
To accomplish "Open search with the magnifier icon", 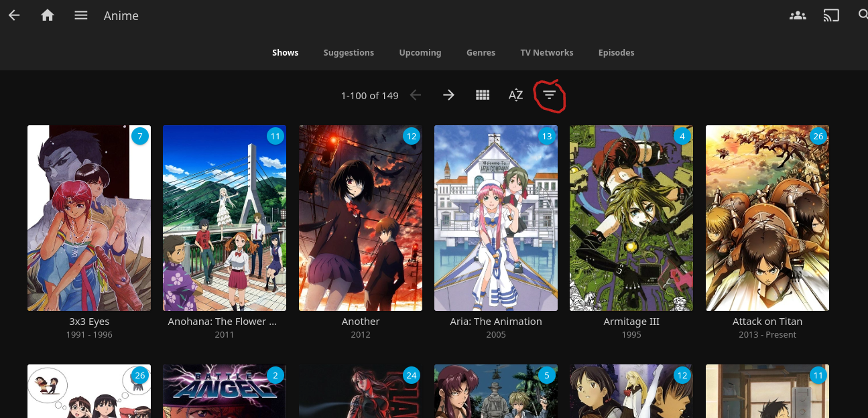I will tap(863, 15).
